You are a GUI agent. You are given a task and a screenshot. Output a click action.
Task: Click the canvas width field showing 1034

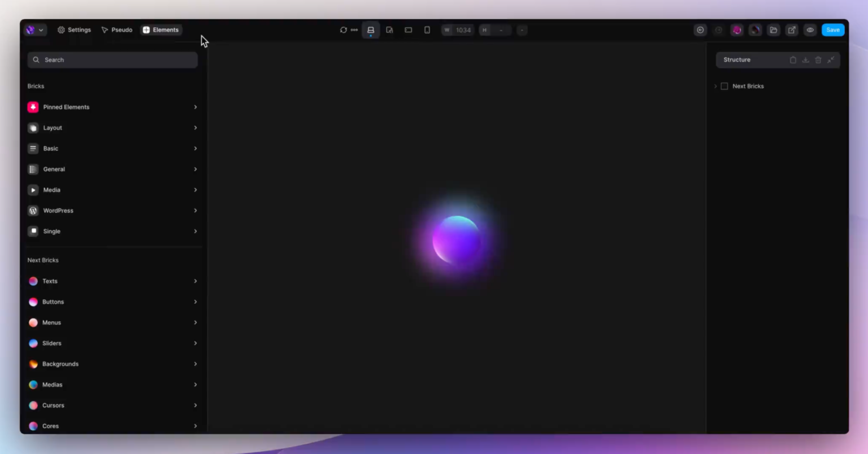[457, 30]
